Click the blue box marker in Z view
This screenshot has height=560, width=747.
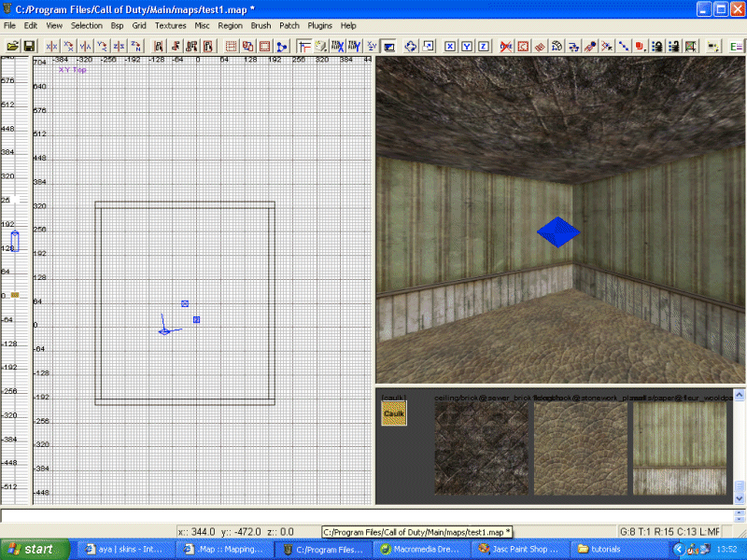click(x=15, y=241)
